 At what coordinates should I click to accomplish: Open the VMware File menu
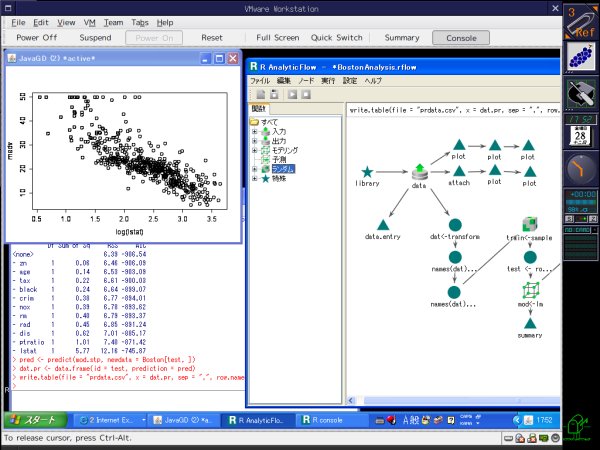18,23
